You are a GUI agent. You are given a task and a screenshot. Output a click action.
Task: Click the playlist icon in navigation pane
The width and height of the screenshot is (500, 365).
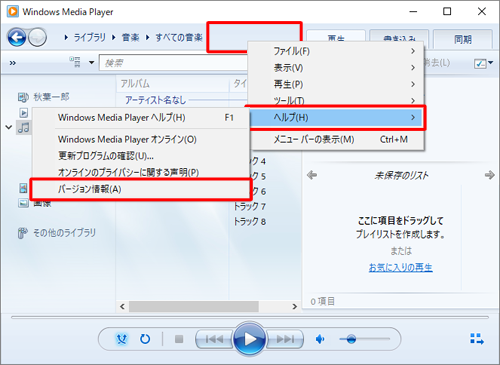click(24, 113)
